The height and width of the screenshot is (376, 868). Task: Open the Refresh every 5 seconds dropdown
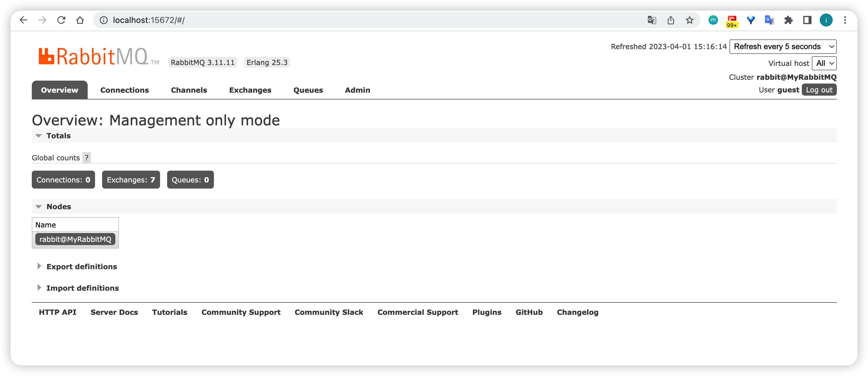(783, 46)
